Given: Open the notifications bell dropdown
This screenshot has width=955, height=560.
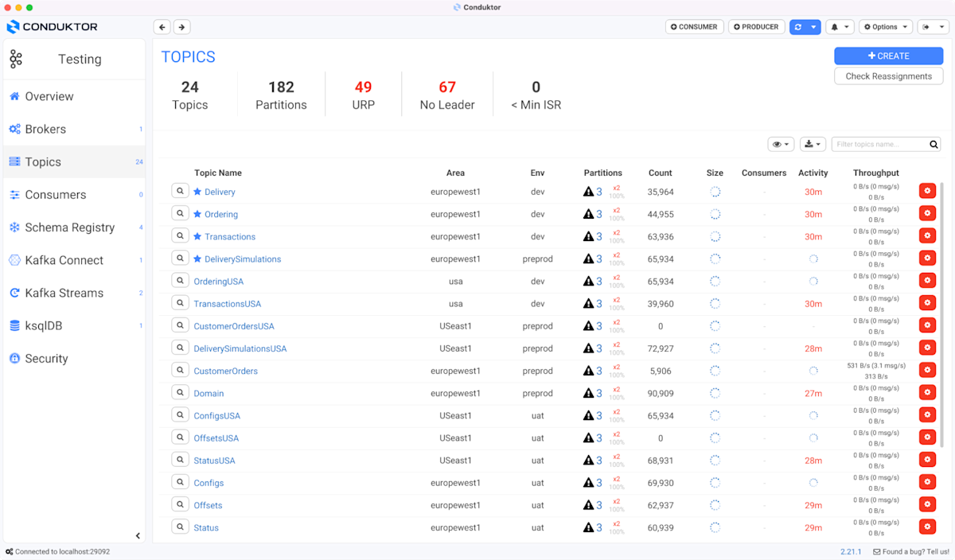Looking at the screenshot, I should (840, 27).
